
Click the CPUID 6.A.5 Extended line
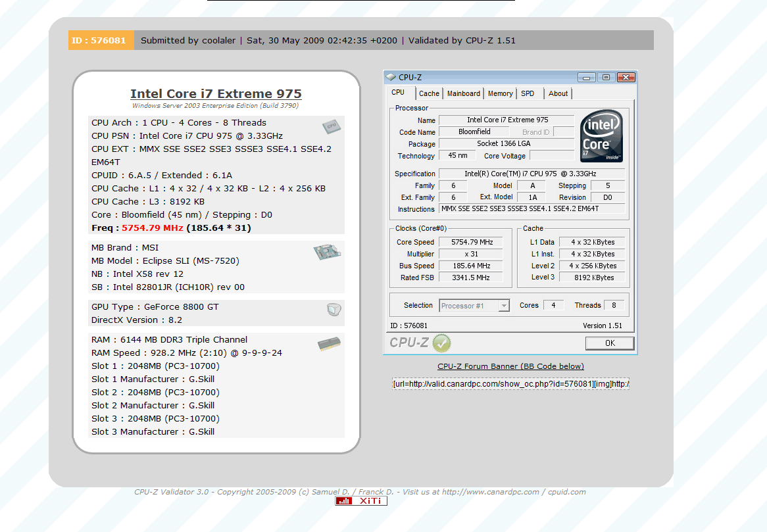pos(162,175)
